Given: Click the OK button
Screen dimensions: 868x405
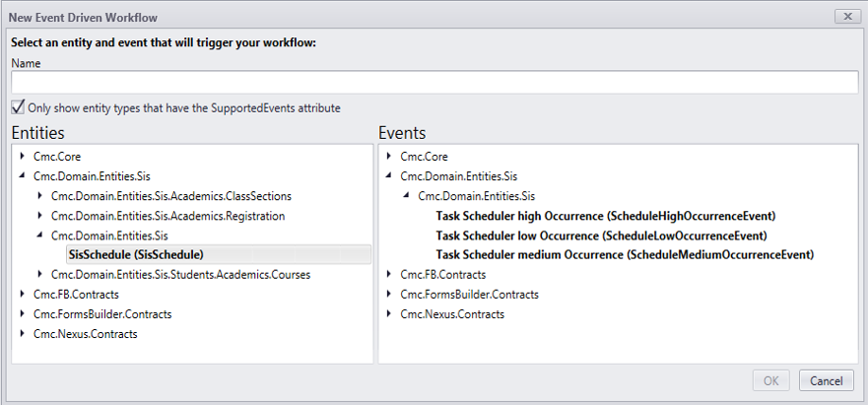Looking at the screenshot, I should click(x=770, y=380).
